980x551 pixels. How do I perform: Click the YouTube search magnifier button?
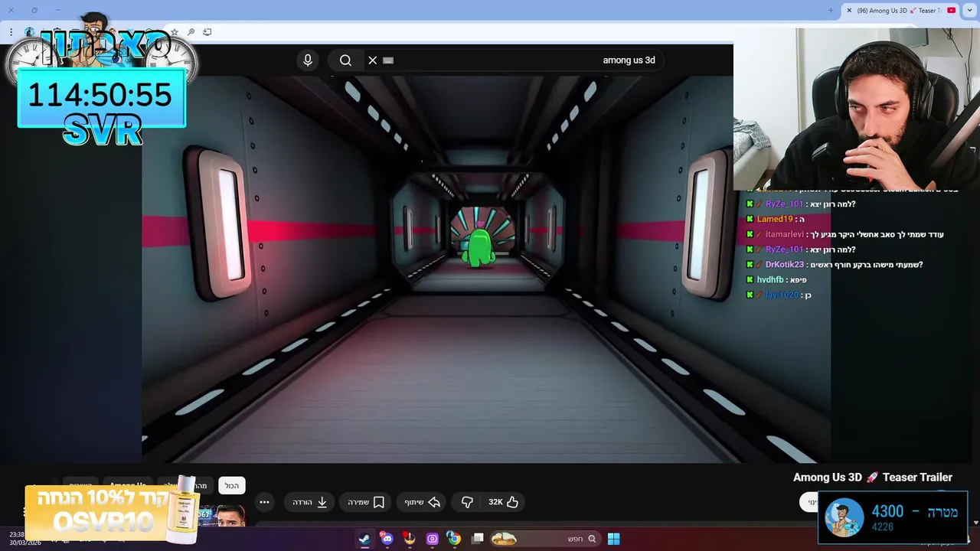(345, 60)
